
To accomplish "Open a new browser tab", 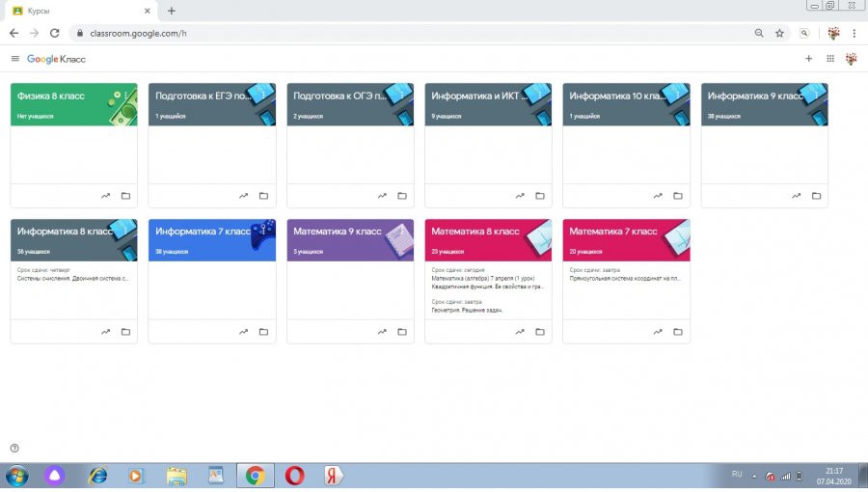I will (172, 11).
